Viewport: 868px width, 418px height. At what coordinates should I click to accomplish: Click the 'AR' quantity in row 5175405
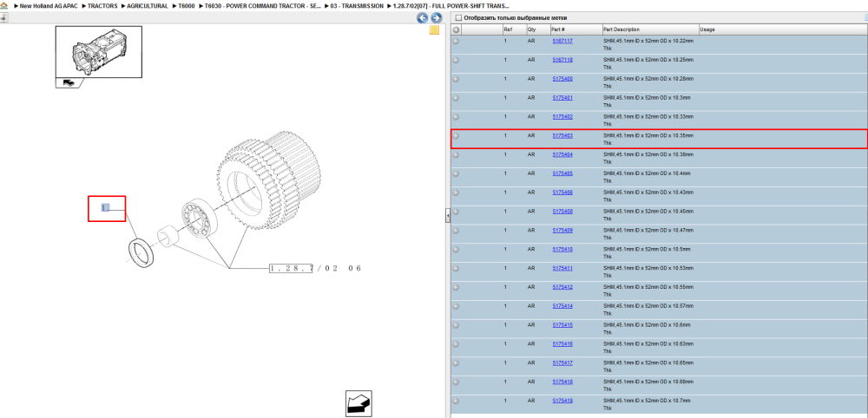(x=531, y=173)
